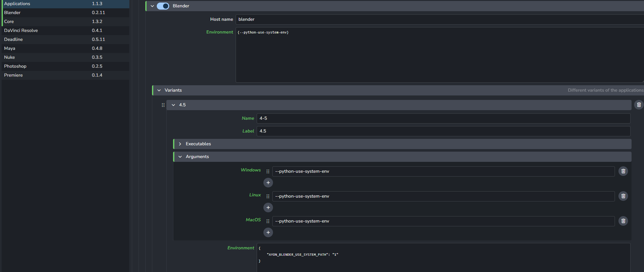The height and width of the screenshot is (272, 644).
Task: Click the variant Label input field
Action: click(x=443, y=131)
